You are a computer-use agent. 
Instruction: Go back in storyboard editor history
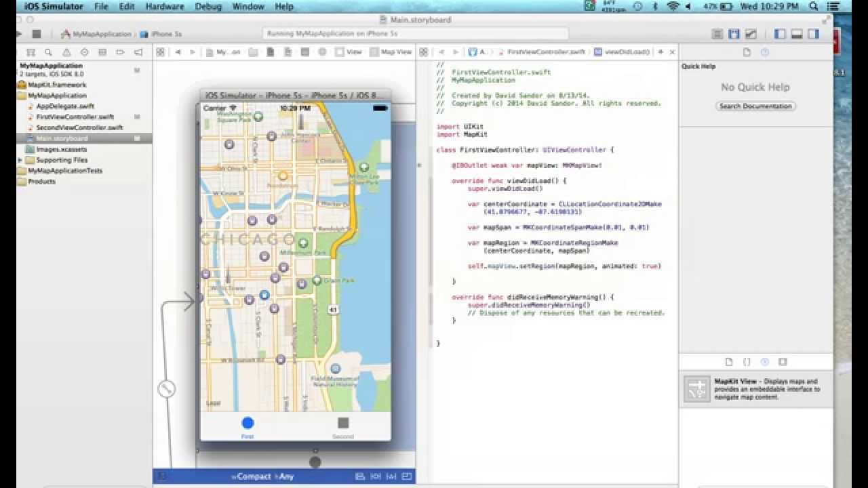coord(178,52)
